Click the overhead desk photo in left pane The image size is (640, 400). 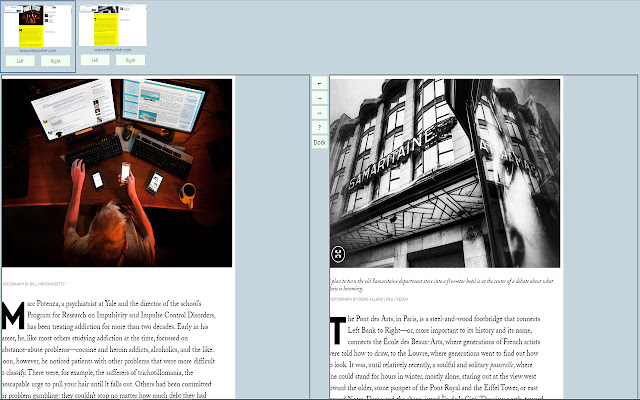pos(117,173)
